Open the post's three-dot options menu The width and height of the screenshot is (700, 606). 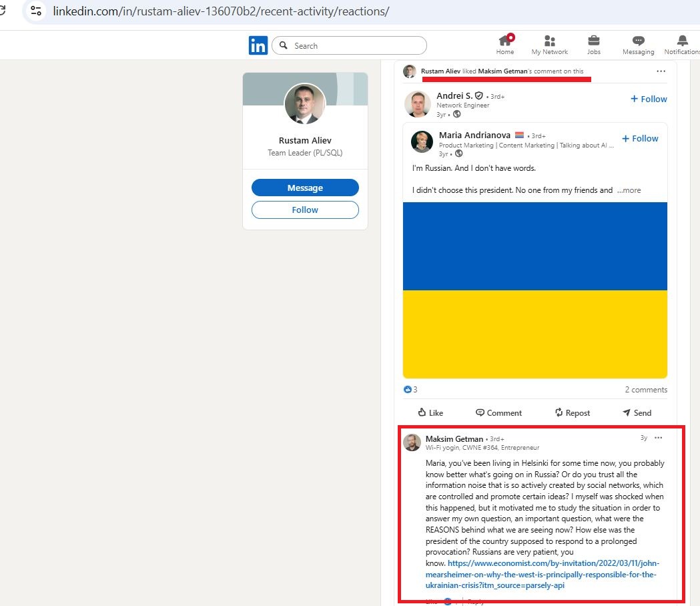click(x=661, y=71)
